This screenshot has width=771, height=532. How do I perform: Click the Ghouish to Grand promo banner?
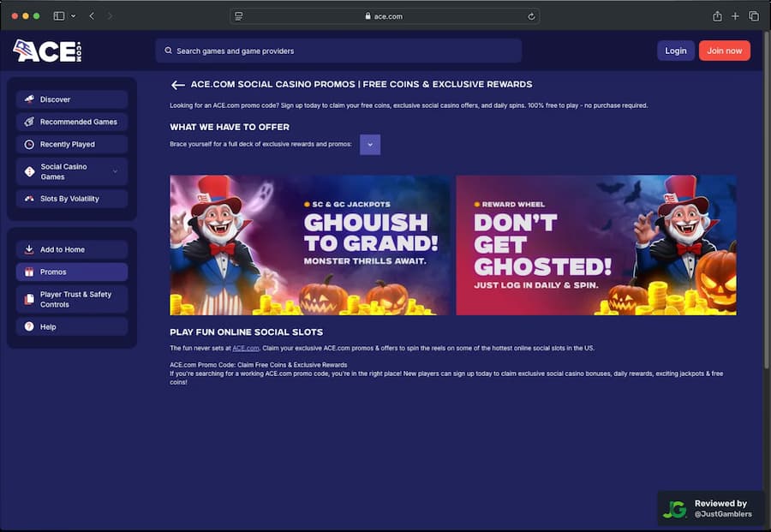pyautogui.click(x=310, y=245)
